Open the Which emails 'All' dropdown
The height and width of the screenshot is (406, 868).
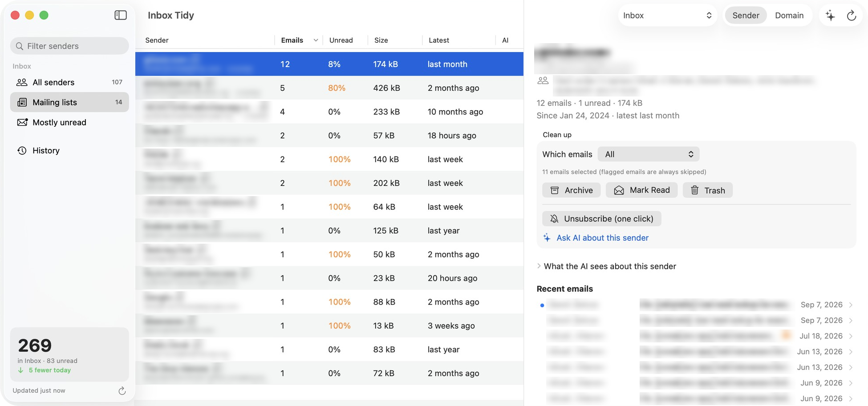[x=649, y=154]
